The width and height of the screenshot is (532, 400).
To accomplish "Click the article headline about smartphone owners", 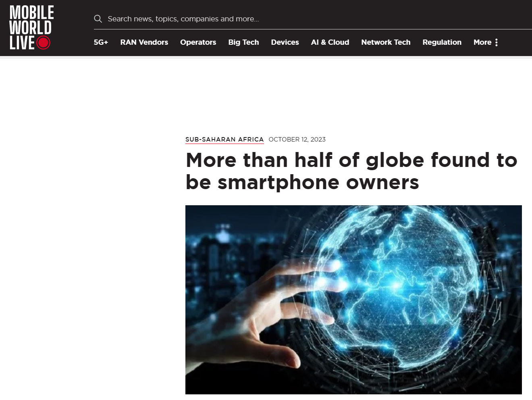I will coord(351,171).
